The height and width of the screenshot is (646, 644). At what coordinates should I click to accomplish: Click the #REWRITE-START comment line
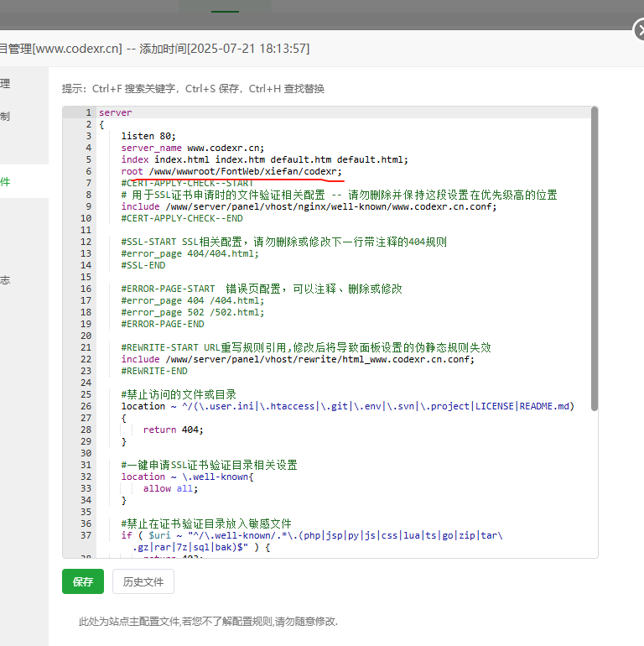pyautogui.click(x=306, y=347)
